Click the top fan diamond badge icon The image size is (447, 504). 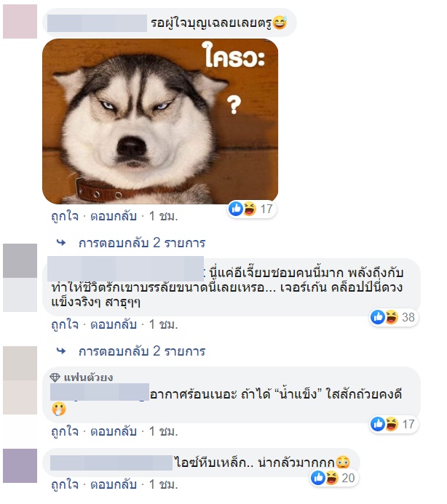coord(55,377)
